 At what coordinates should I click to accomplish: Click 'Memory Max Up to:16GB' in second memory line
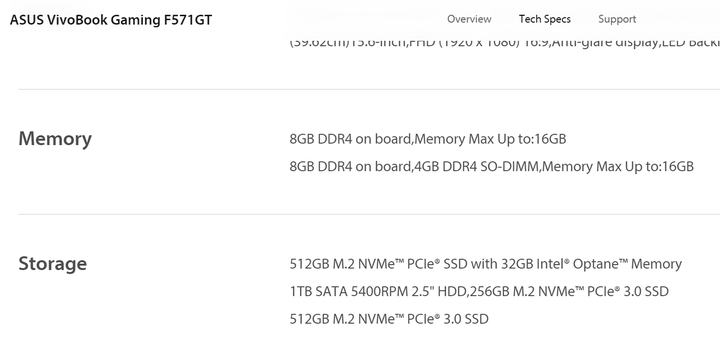tap(618, 167)
